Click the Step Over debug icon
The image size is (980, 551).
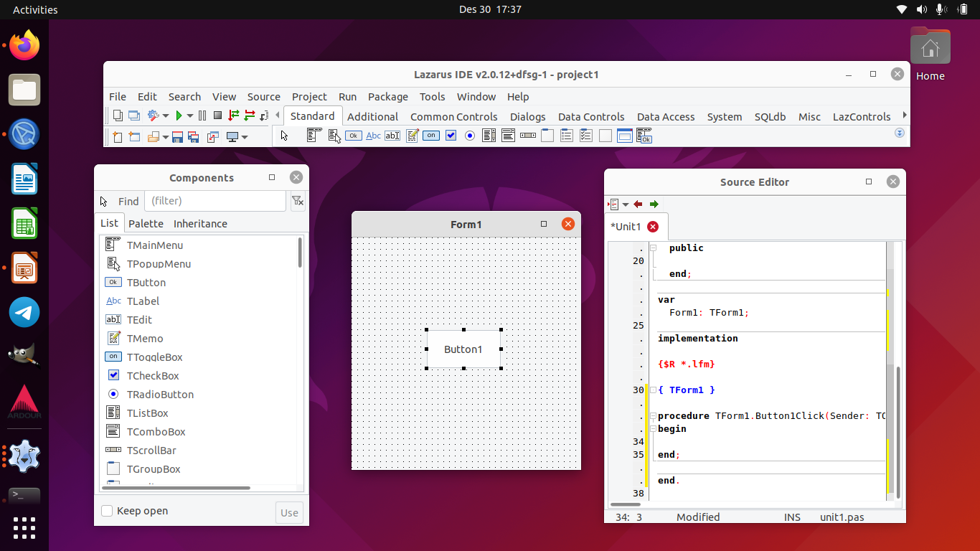(250, 116)
